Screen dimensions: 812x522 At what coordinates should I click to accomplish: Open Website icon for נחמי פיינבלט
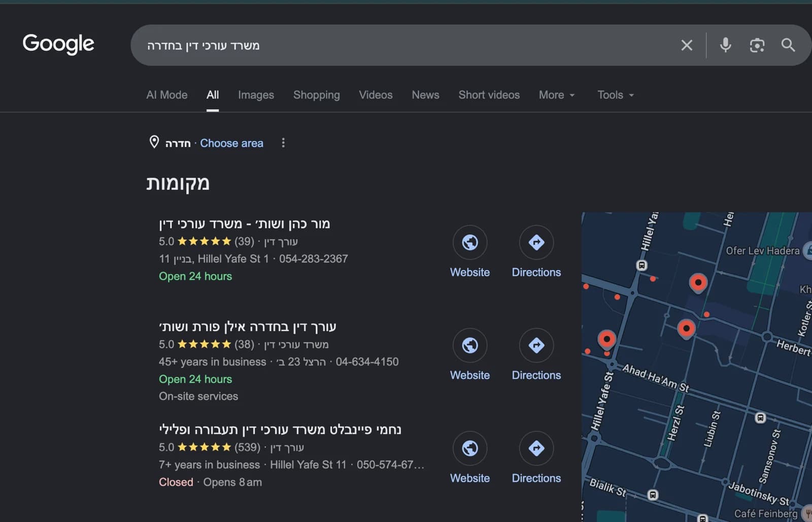click(470, 448)
